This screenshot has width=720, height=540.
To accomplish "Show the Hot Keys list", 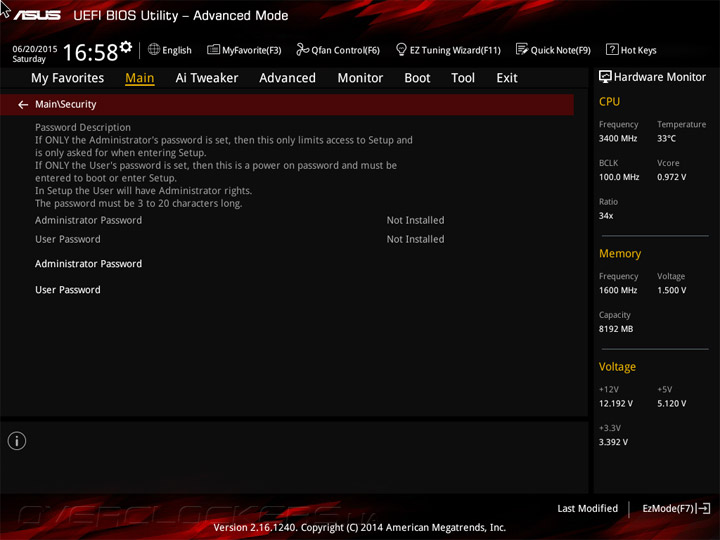I will tap(638, 50).
